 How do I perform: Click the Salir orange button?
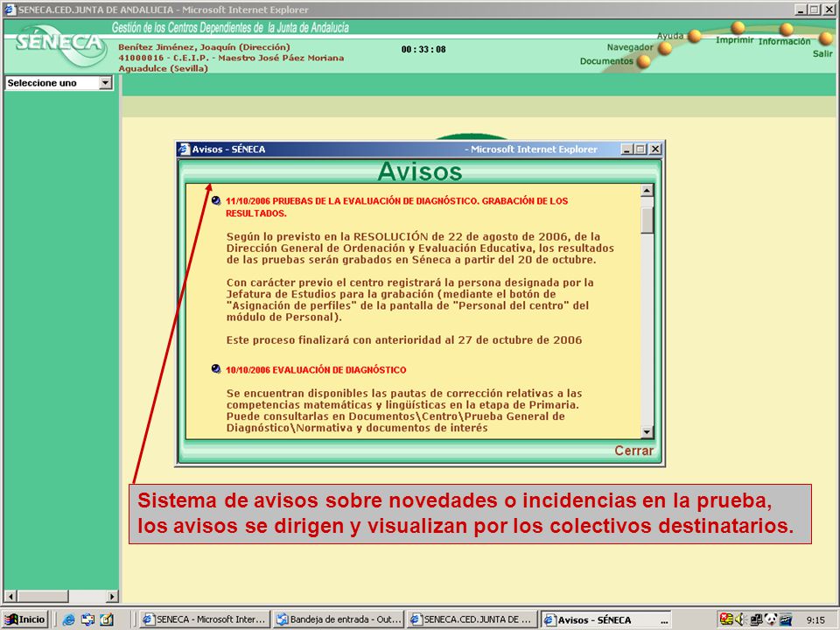tap(825, 38)
